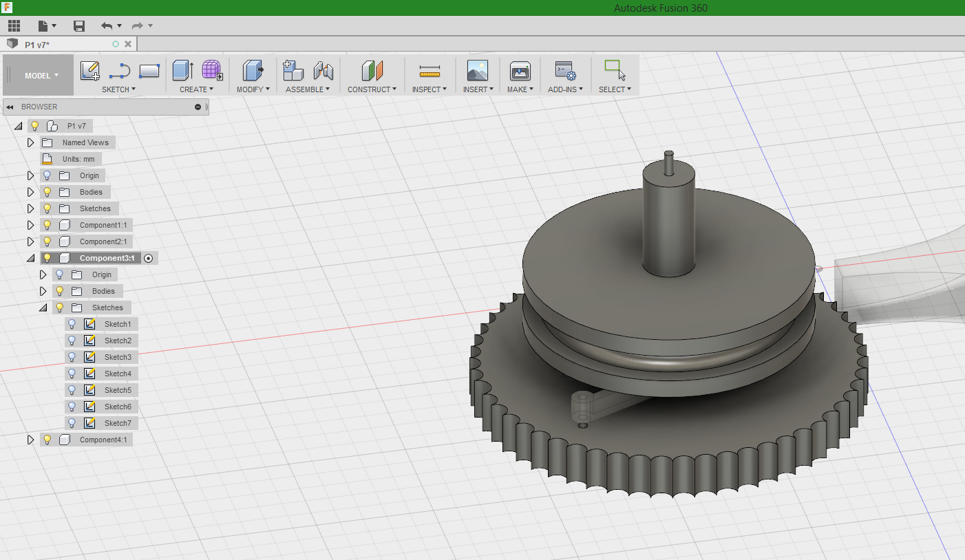
Task: Click the Browser panel minus pin button
Action: (198, 107)
